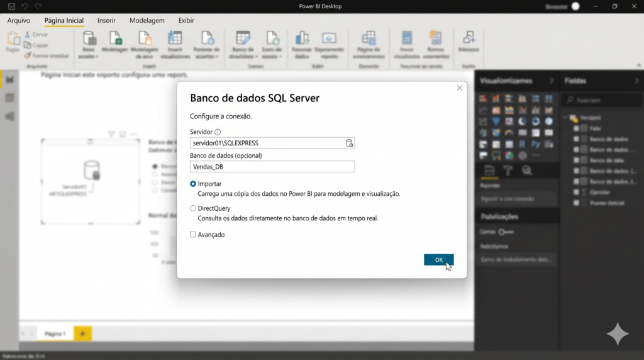Viewport: 644px width, 360px height.
Task: Switch to Report view in left sidebar
Action: [9, 79]
